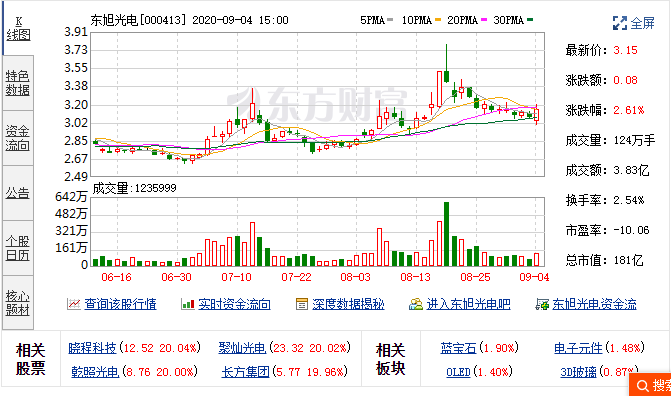Click the 10PMA orange legend swatch
Image resolution: width=671 pixels, height=396 pixels.
[438, 20]
